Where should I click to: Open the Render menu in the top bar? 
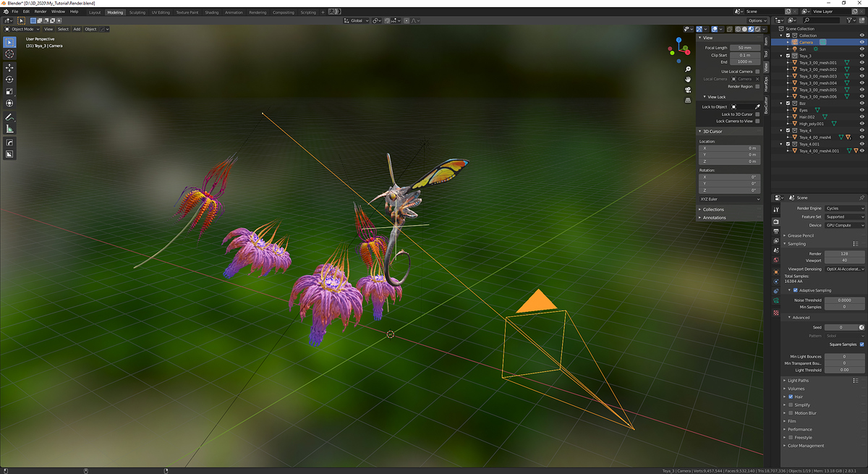41,12
